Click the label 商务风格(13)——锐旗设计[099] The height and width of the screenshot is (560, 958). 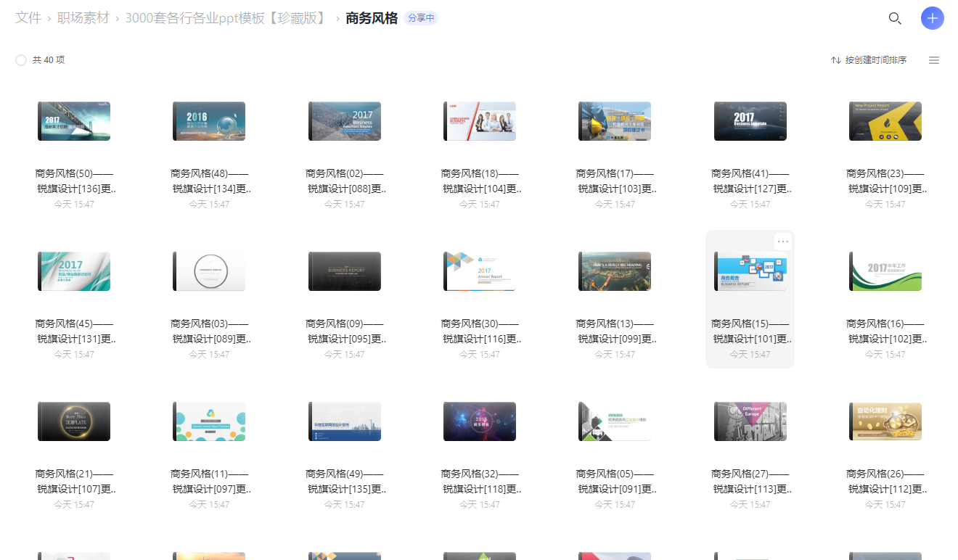click(x=615, y=332)
